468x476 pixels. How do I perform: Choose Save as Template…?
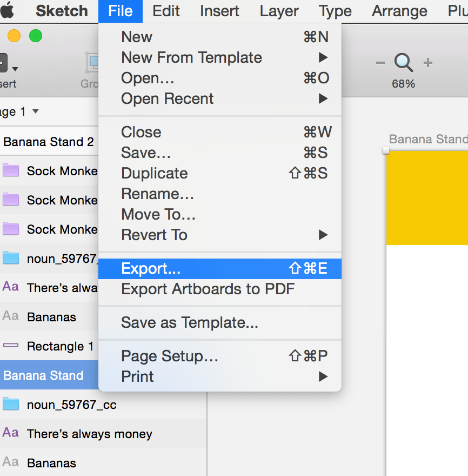tap(220, 322)
